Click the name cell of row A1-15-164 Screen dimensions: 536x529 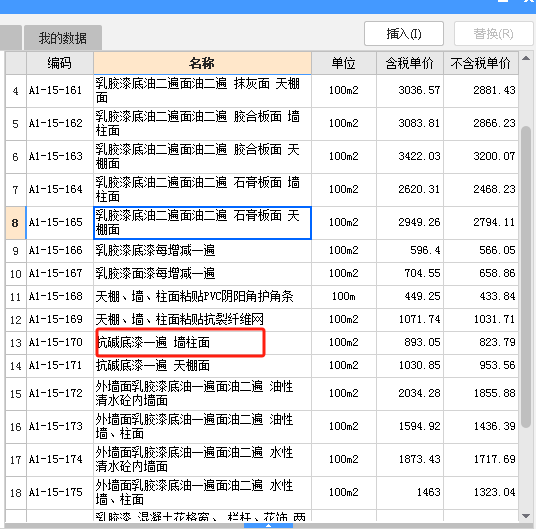[202, 189]
